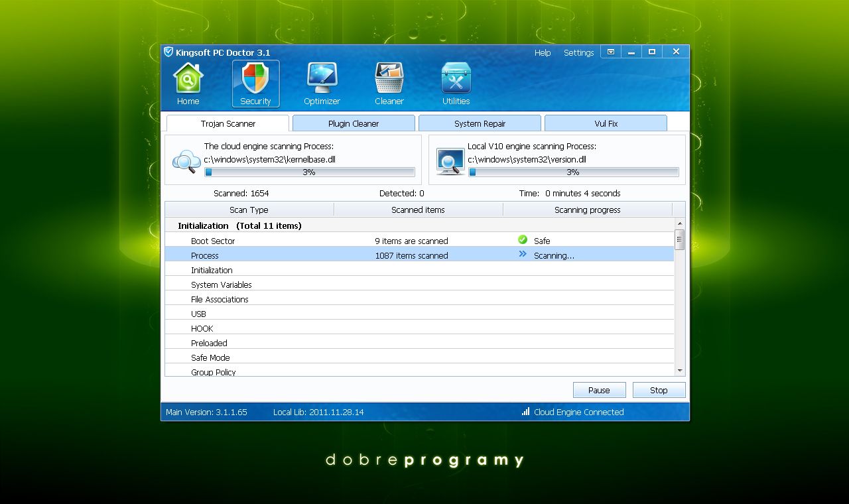Viewport: 849px width, 504px height.
Task: Select the Preloaded row
Action: 420,343
